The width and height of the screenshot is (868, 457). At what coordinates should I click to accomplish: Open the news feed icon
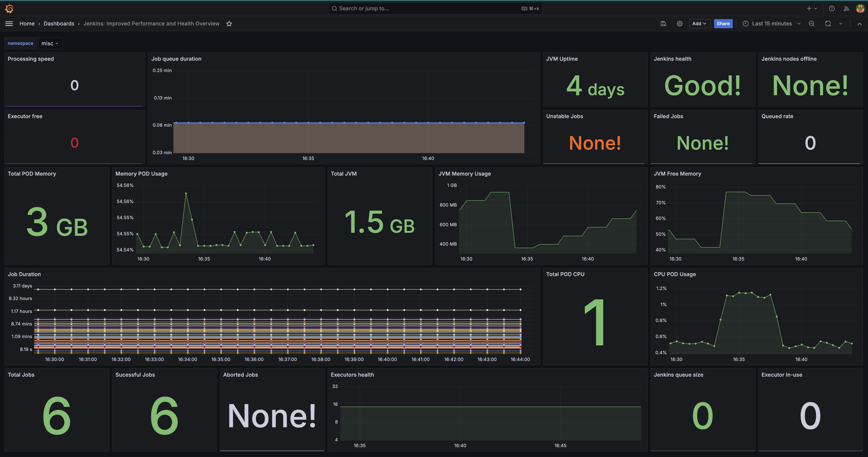pos(846,8)
